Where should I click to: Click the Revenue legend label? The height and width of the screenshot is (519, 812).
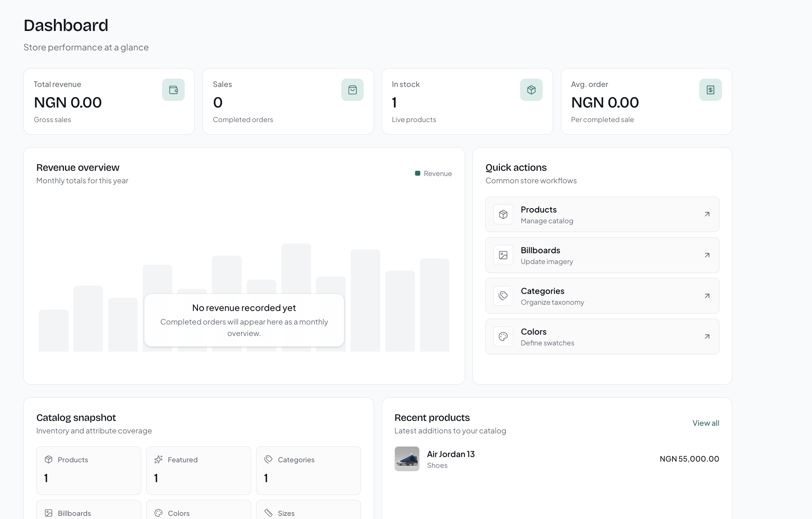click(438, 173)
